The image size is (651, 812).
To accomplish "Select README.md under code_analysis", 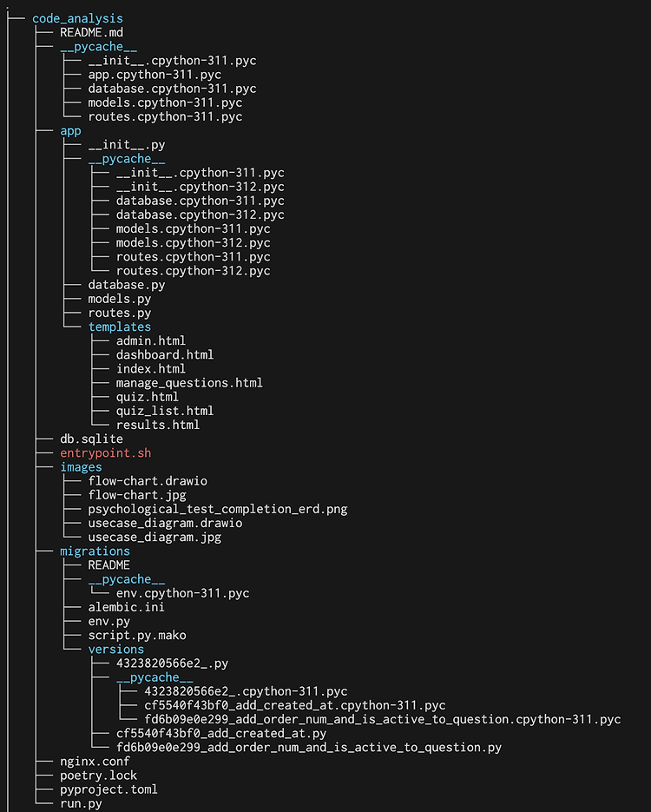I will (x=91, y=32).
